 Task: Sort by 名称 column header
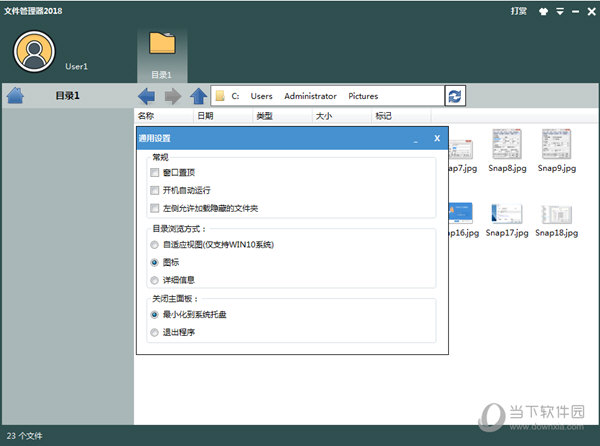146,116
